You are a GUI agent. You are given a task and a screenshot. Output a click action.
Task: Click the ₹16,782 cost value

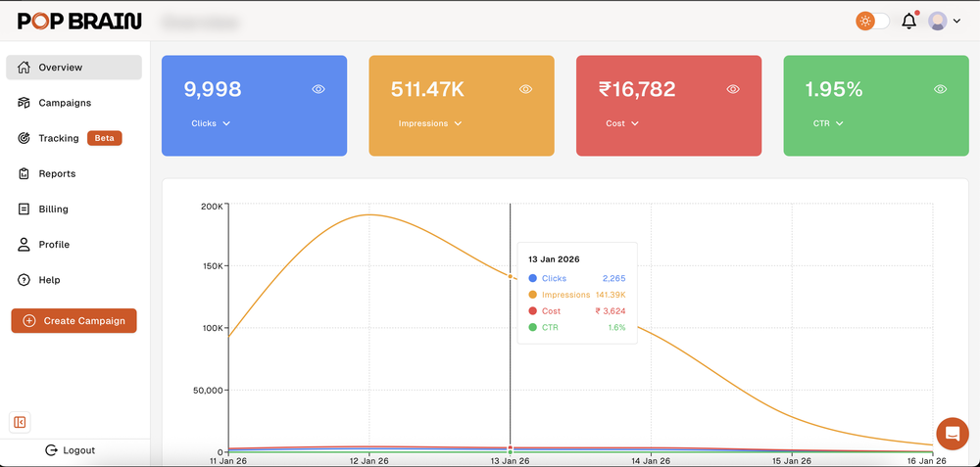pos(637,89)
